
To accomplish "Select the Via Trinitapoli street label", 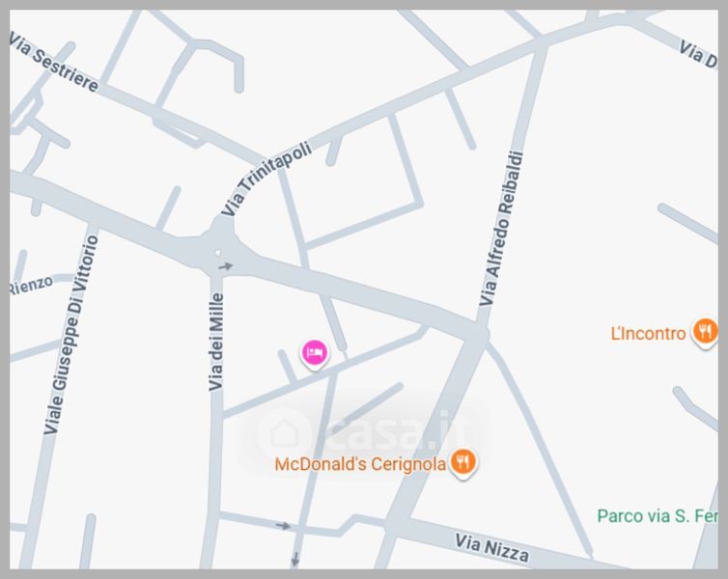I will [x=266, y=179].
